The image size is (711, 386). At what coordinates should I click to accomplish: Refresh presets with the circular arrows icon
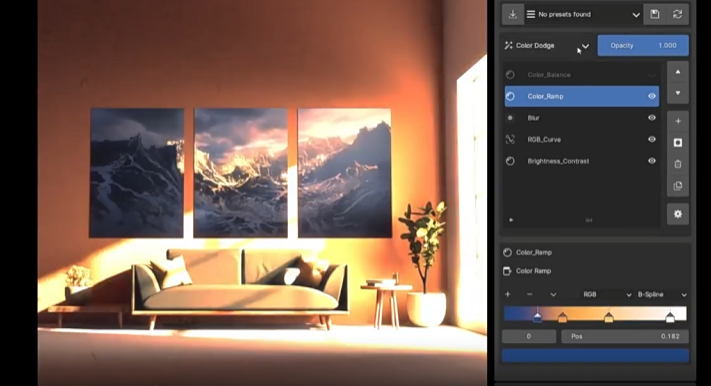pyautogui.click(x=677, y=15)
